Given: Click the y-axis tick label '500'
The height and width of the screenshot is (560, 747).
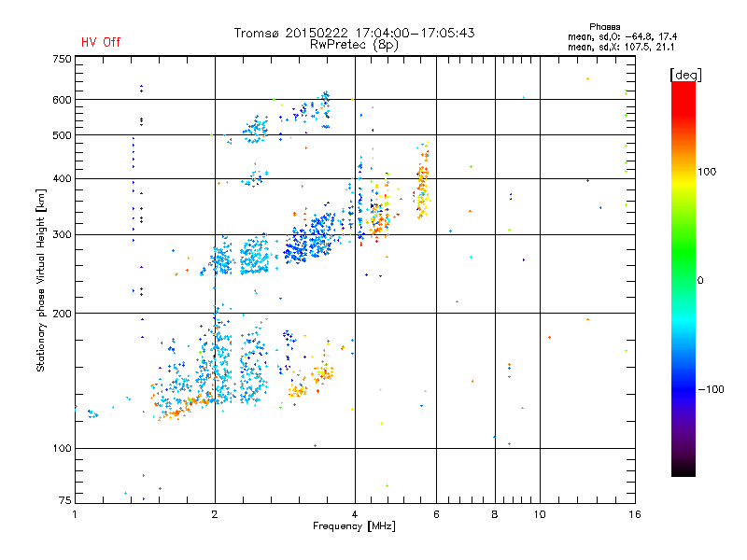Looking at the screenshot, I should coord(62,135).
